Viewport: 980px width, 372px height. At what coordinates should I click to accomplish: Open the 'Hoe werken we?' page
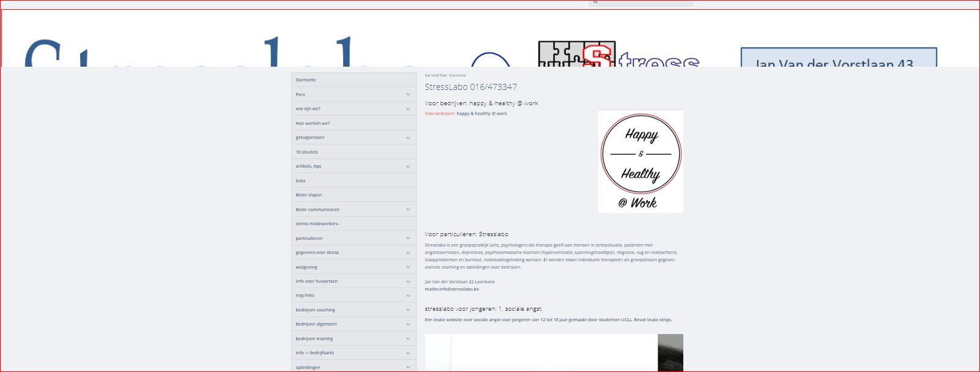(313, 124)
